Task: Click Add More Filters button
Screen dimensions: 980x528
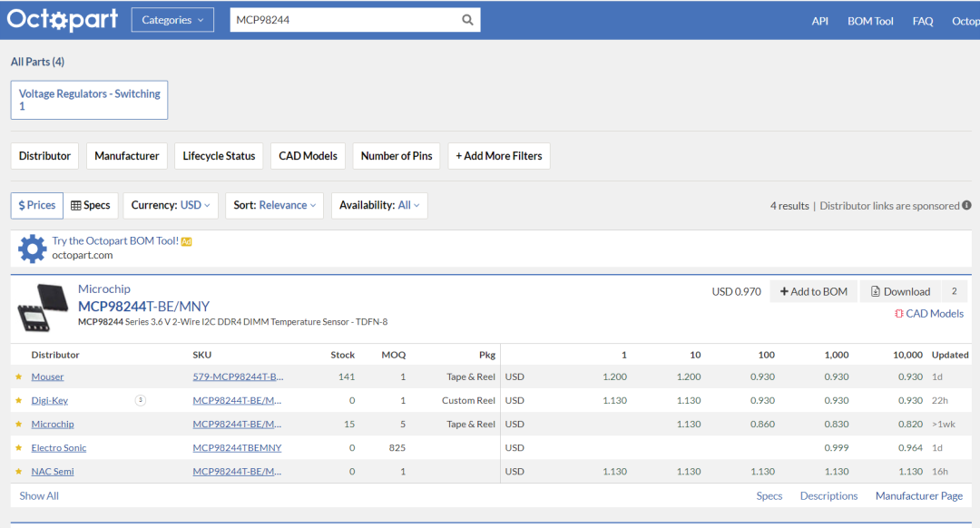Action: 499,156
